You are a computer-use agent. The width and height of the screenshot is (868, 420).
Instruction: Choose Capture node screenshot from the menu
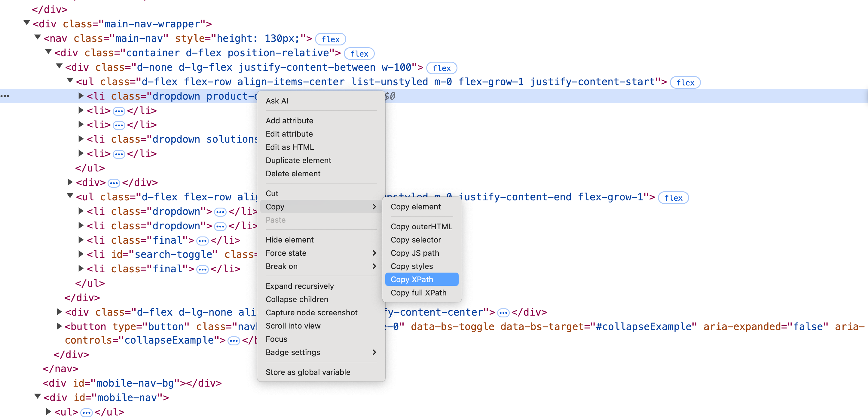click(x=311, y=312)
